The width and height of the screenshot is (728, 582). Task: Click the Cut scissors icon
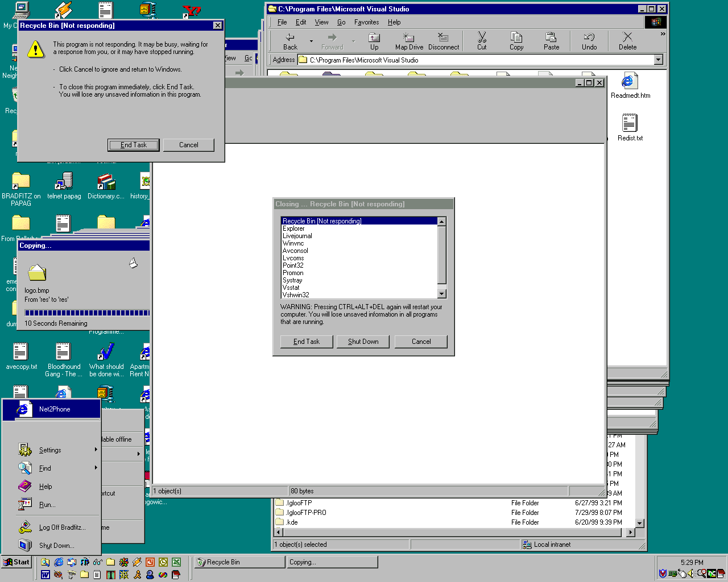tap(482, 41)
